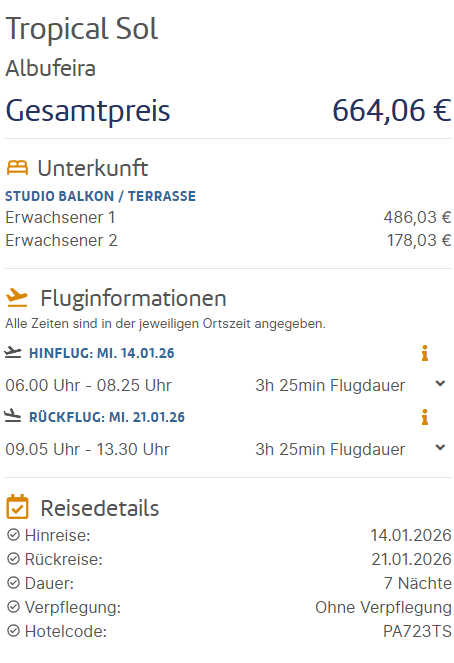
Task: Click the checkmark icon next to Rückreise
Action: [14, 559]
